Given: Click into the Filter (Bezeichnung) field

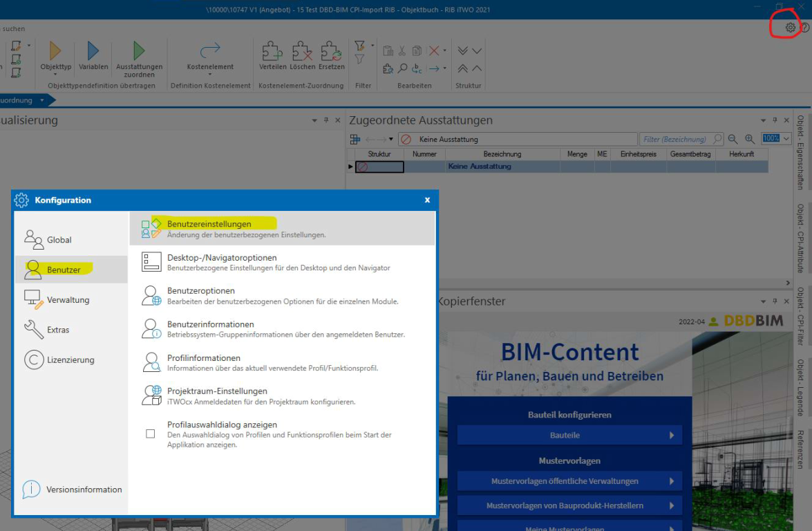Looking at the screenshot, I should coord(674,139).
